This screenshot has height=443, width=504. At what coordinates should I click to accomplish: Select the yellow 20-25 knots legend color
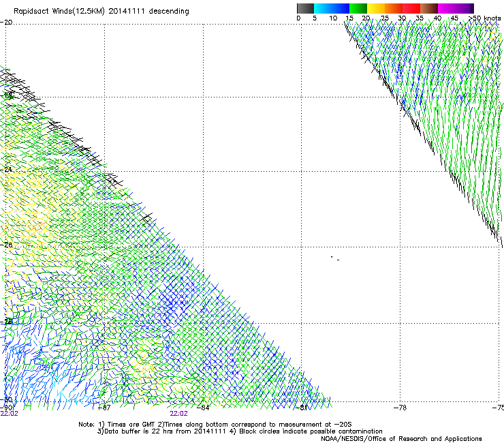376,8
